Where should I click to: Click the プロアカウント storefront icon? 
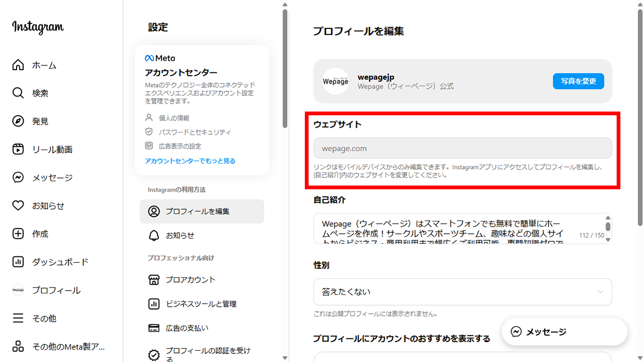point(154,279)
